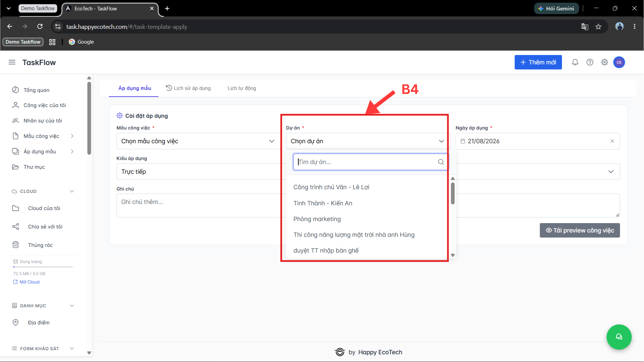Open the apps grid in bookmarks bar
Image resolution: width=644 pixels, height=362 pixels.
click(52, 42)
